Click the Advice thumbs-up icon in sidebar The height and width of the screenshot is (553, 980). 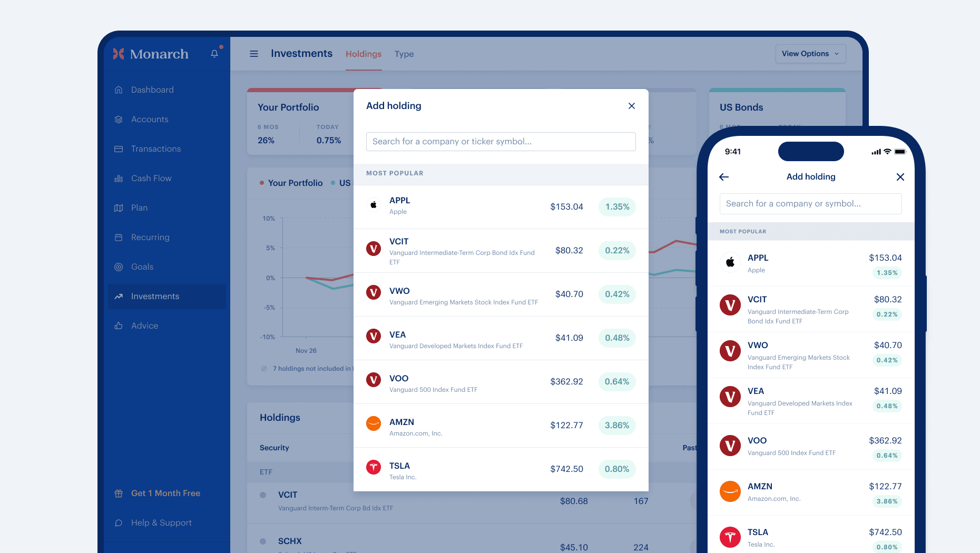pos(119,326)
